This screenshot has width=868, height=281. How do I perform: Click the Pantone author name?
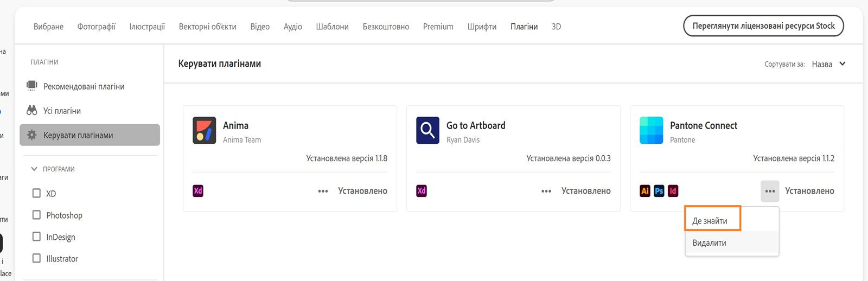click(x=682, y=140)
